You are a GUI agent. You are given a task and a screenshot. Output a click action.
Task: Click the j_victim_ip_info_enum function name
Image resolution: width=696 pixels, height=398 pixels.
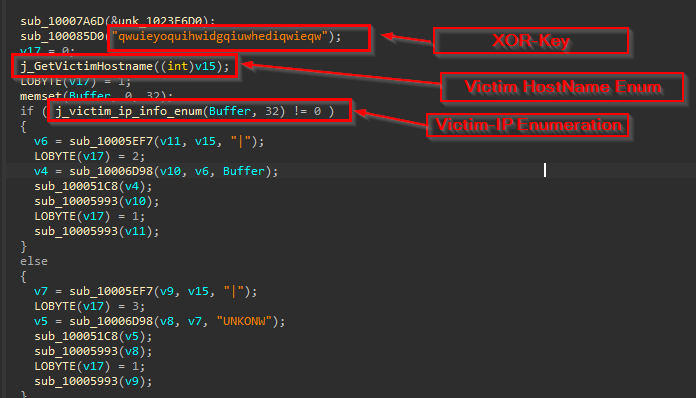click(x=129, y=111)
